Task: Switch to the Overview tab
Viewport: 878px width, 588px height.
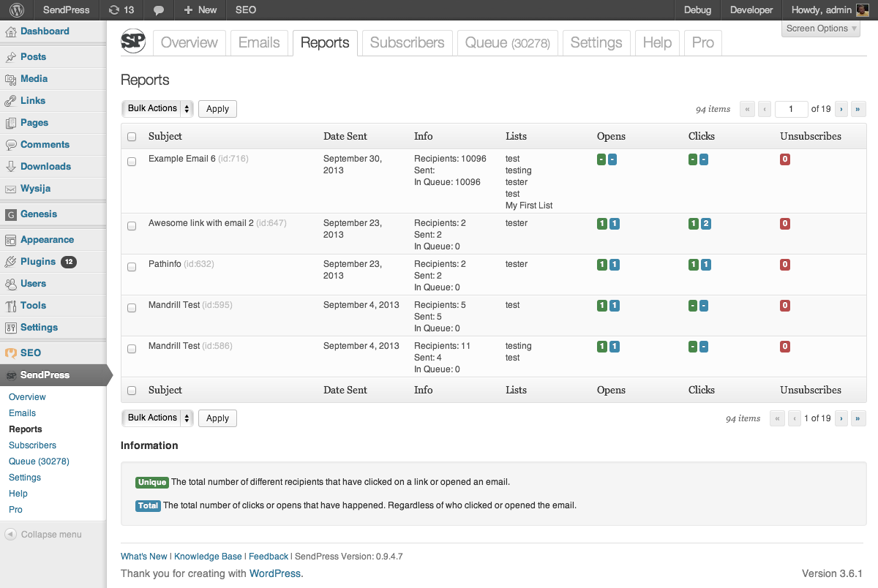Action: (x=190, y=43)
